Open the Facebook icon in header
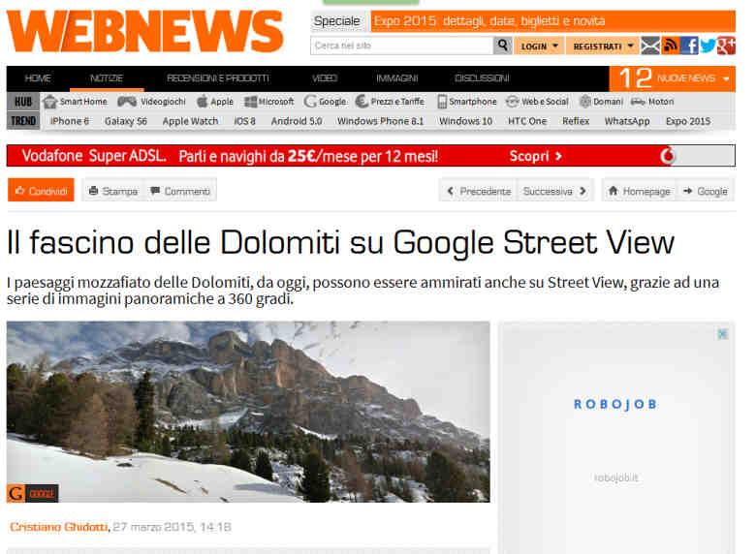 [689, 46]
